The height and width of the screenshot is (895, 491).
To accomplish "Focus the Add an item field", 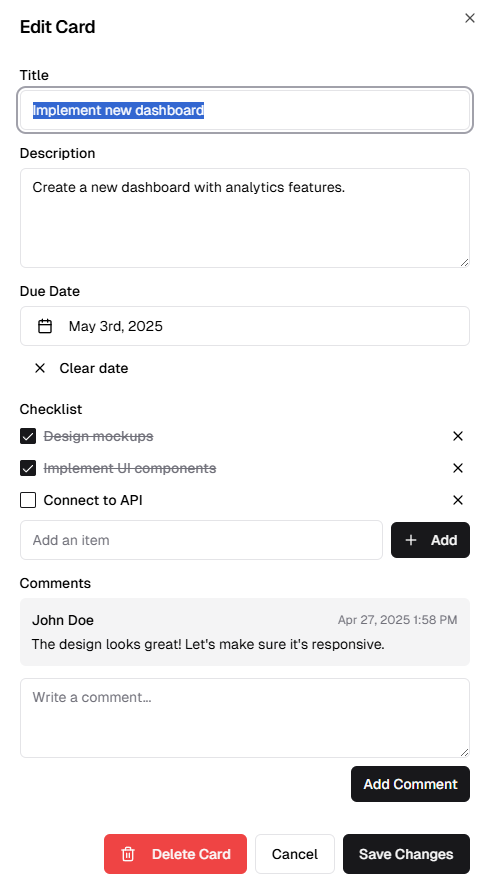I will (201, 540).
